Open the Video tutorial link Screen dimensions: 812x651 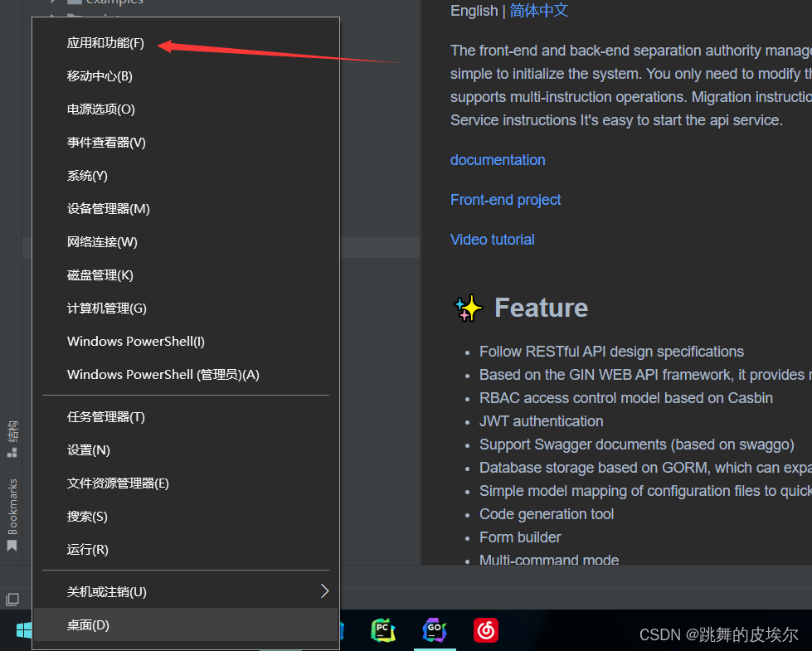(x=493, y=240)
